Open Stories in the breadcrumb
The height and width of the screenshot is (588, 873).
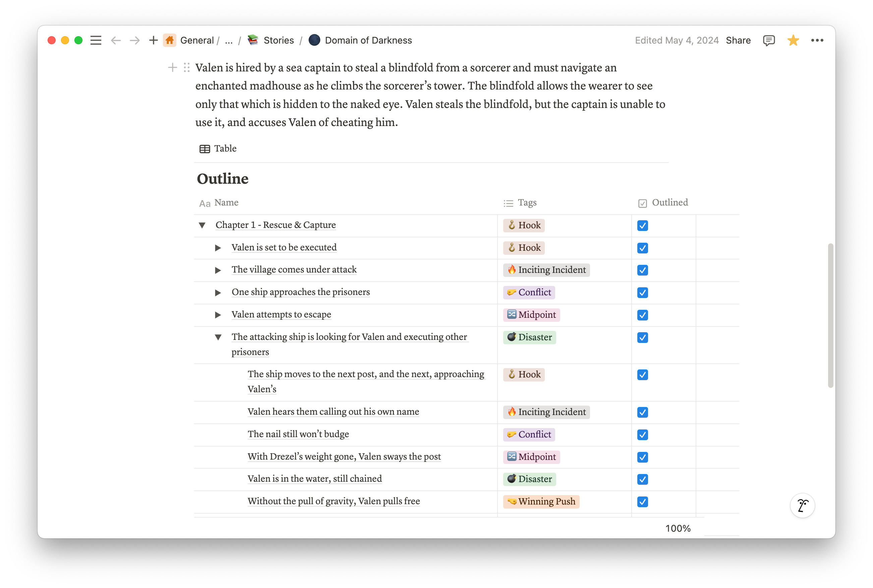(x=278, y=40)
